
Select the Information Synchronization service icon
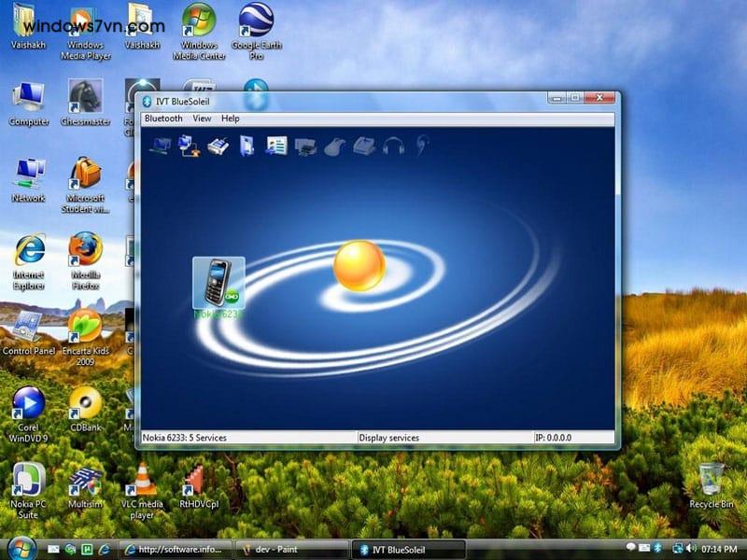273,147
